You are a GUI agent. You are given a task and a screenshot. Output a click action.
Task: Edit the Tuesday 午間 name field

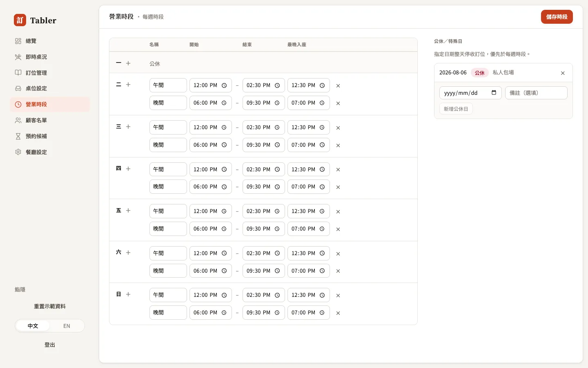(168, 85)
